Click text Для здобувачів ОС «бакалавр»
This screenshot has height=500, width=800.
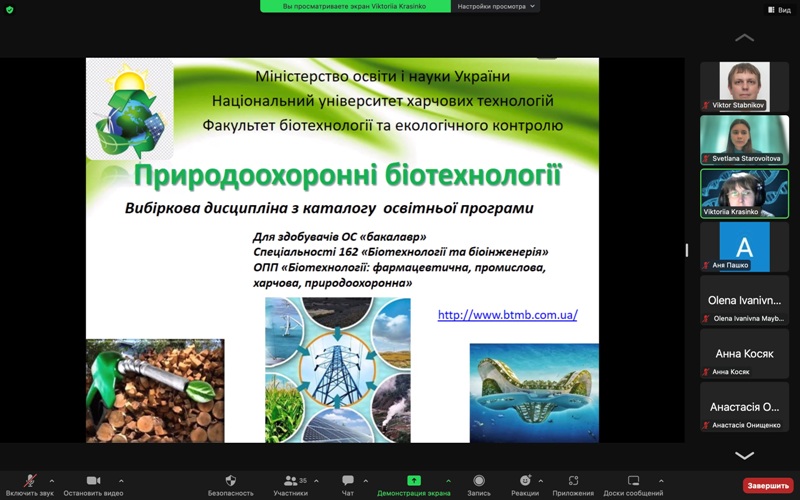tap(340, 237)
